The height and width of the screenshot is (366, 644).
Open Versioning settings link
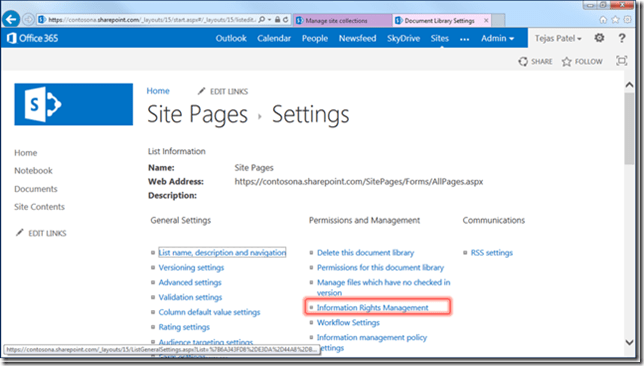pos(191,267)
